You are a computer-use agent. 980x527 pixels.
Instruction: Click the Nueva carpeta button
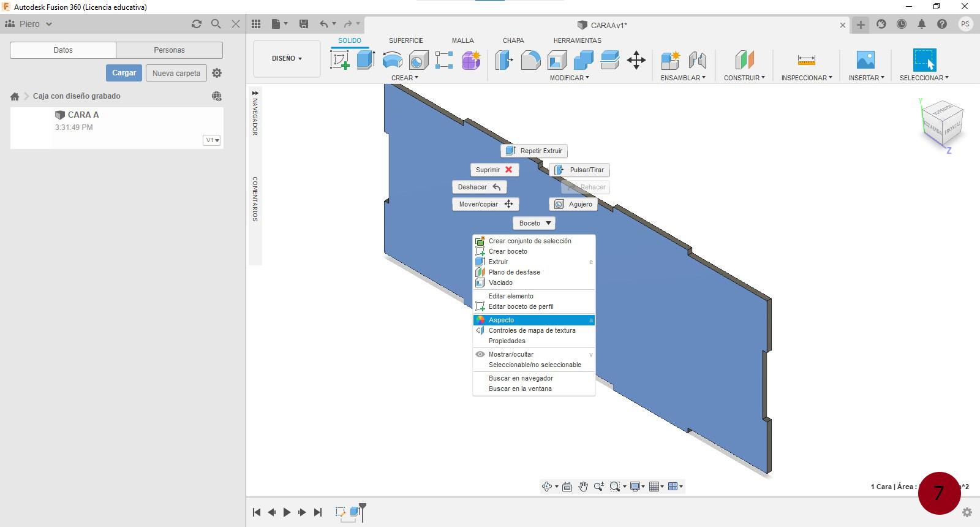click(176, 73)
